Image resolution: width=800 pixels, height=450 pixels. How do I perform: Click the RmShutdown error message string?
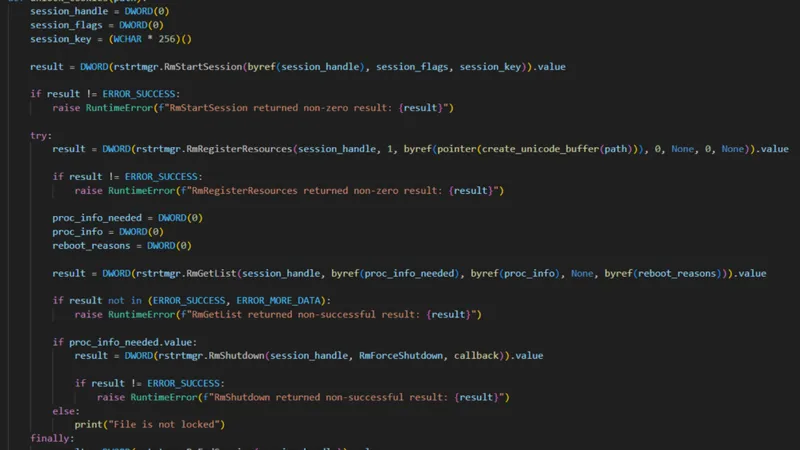point(356,397)
